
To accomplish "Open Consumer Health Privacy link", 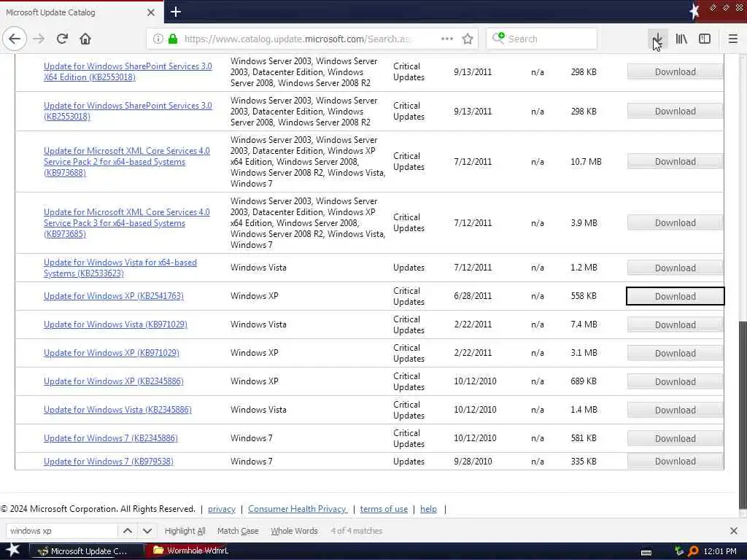I will pos(298,509).
